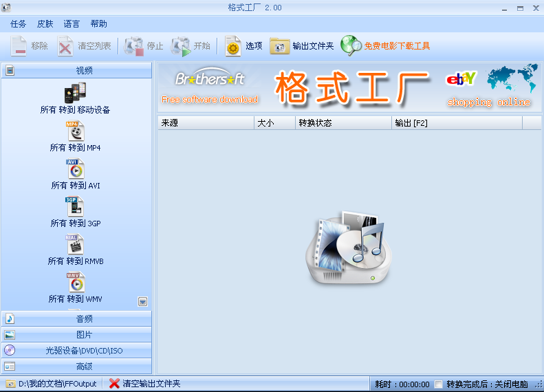This screenshot has width=544, height=392.
Task: Choose the 所有 转到 RMVB icon
Action: [x=74, y=244]
